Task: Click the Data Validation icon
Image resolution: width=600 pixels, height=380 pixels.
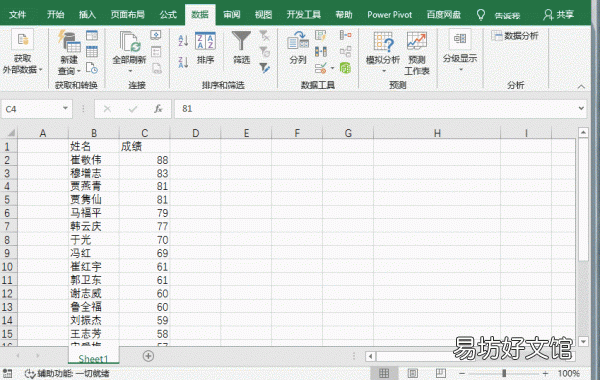Action: 320,68
